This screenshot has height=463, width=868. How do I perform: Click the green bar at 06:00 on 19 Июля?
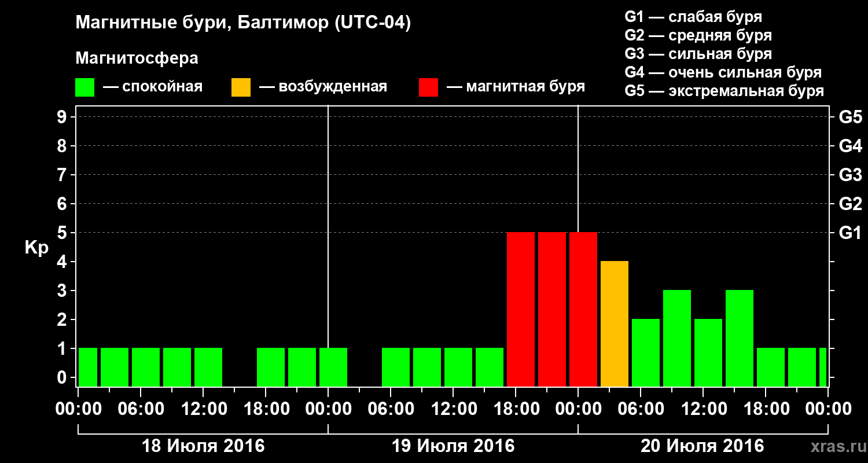coord(396,368)
